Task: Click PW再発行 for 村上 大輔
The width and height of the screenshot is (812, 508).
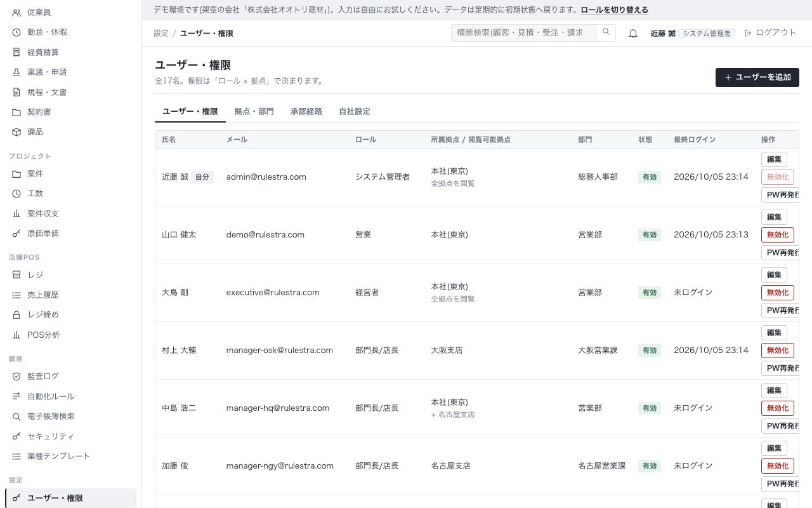Action: [780, 368]
